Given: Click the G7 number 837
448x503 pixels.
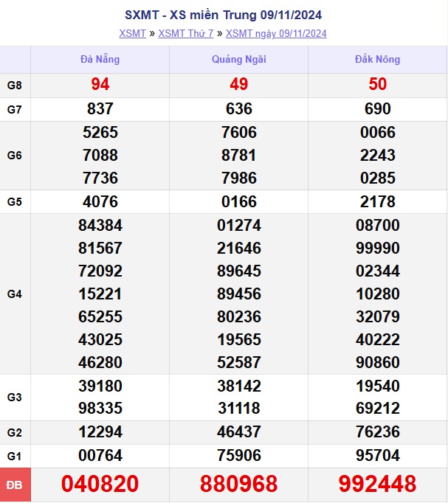Looking at the screenshot, I should [100, 109].
